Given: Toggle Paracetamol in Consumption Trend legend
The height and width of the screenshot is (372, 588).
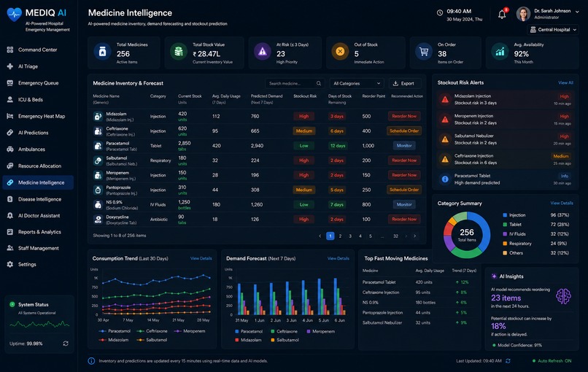Looking at the screenshot, I should (x=115, y=331).
